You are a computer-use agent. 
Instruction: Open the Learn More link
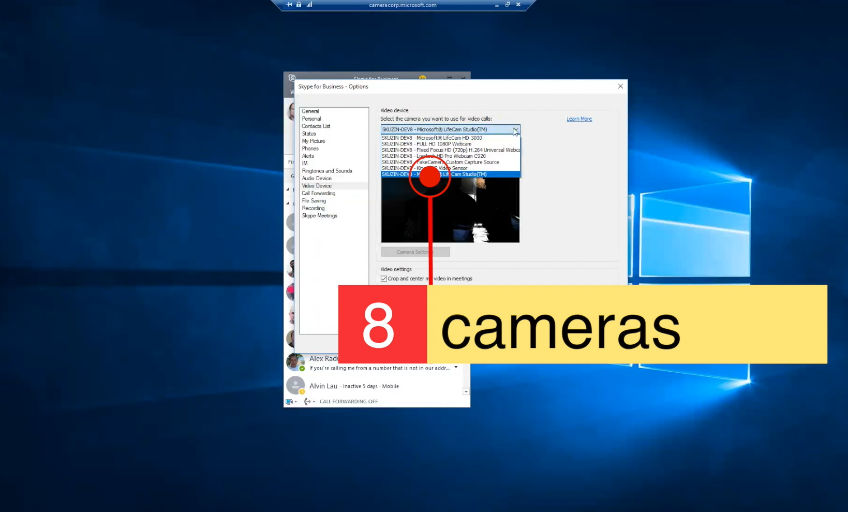pyautogui.click(x=579, y=119)
